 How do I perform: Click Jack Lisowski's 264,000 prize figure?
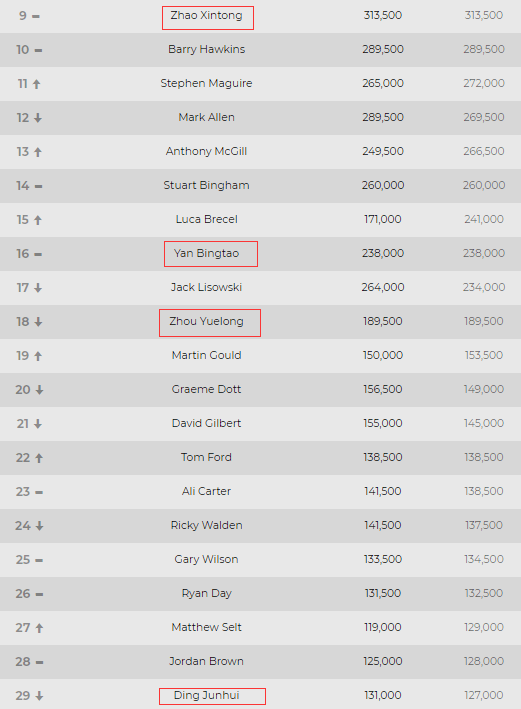383,287
